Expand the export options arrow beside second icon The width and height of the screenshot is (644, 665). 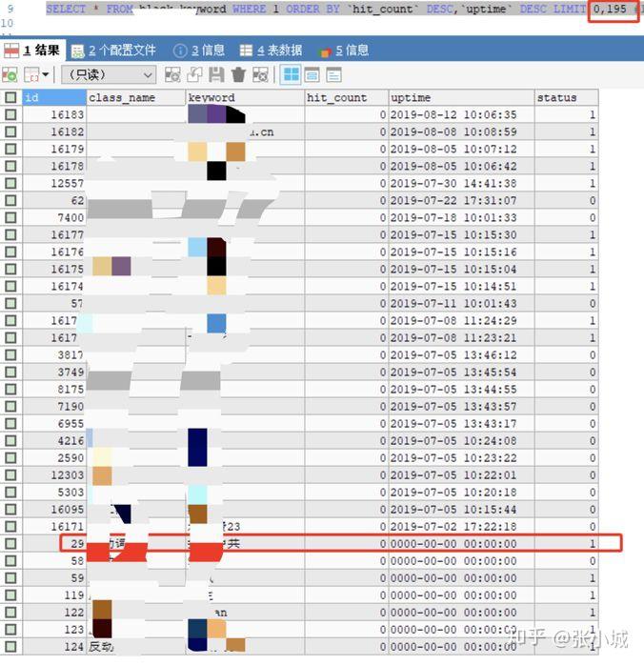(46, 75)
